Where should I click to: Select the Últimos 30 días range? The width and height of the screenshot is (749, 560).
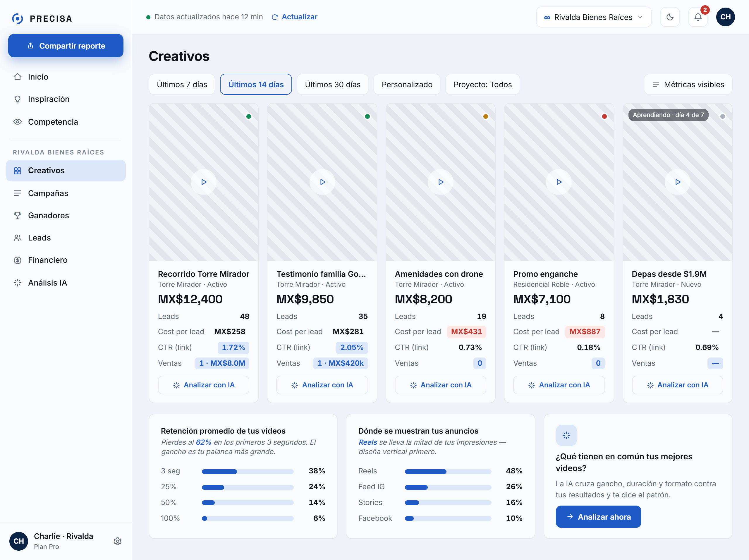point(332,84)
